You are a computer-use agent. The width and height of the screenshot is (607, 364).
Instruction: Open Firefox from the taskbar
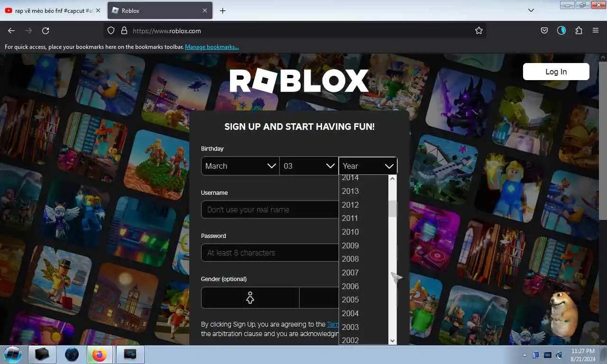point(100,355)
